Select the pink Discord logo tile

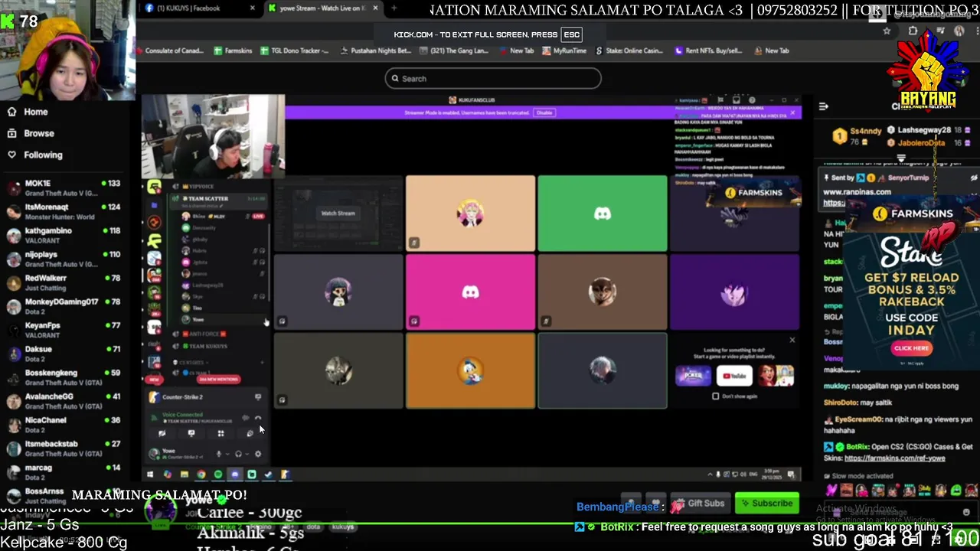pyautogui.click(x=471, y=292)
